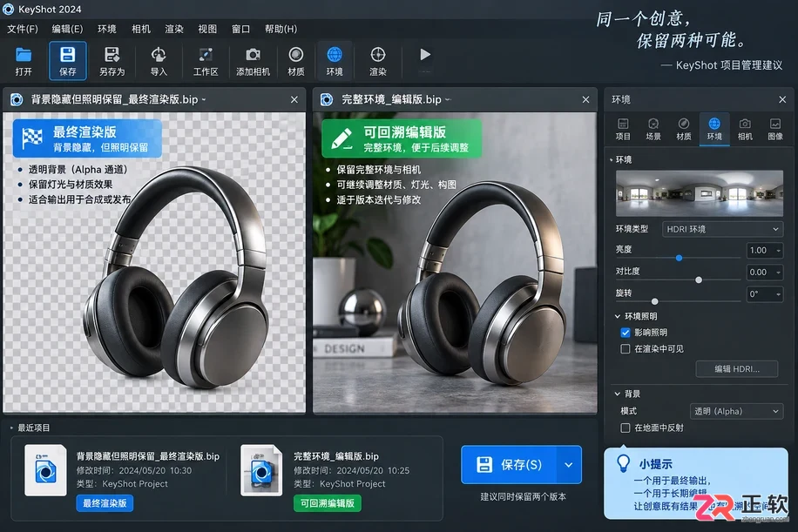The image size is (798, 532).
Task: Click the blue 最终渲染版 tag button
Action: [x=105, y=503]
